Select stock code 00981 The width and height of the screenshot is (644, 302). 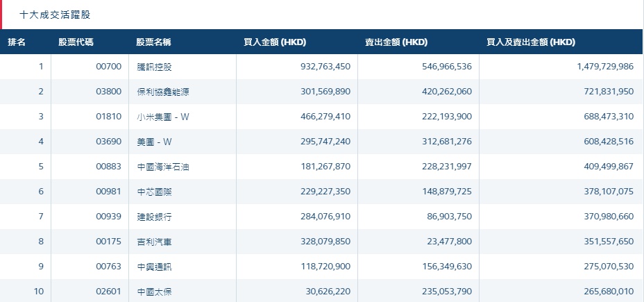(x=109, y=192)
